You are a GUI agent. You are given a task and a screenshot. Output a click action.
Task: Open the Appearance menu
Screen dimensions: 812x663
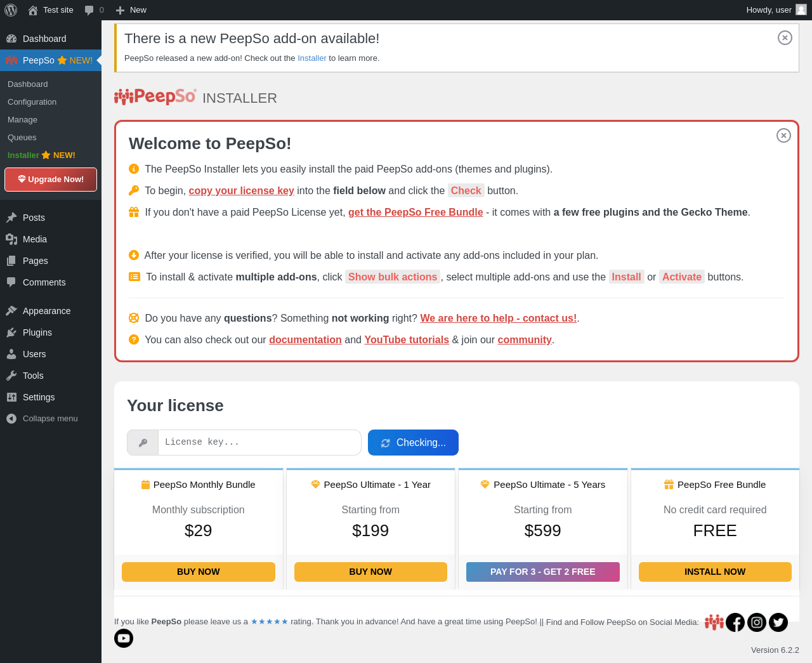point(46,311)
